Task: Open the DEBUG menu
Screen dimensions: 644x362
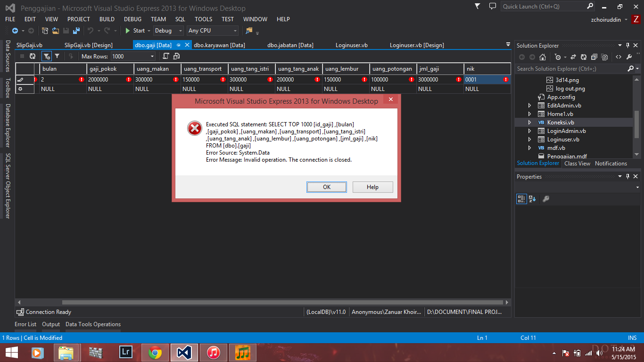Action: tap(132, 19)
